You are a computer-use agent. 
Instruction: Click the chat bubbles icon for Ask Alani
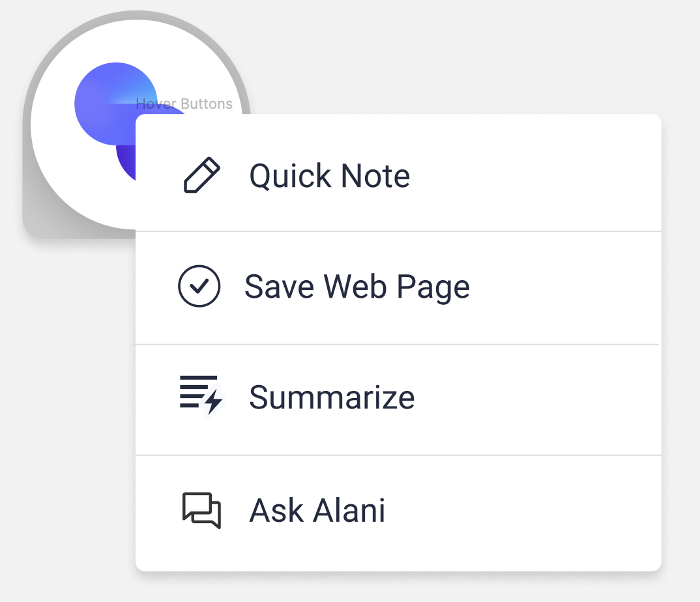pyautogui.click(x=201, y=510)
